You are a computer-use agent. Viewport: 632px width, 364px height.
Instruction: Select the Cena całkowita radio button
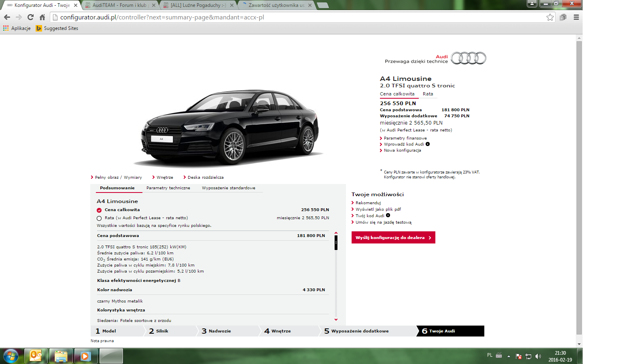tap(99, 210)
